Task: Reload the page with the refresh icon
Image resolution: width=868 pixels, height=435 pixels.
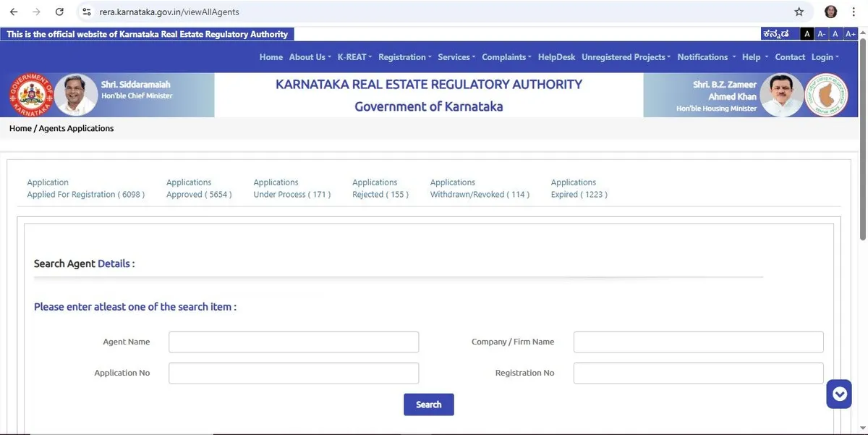Action: pyautogui.click(x=59, y=12)
